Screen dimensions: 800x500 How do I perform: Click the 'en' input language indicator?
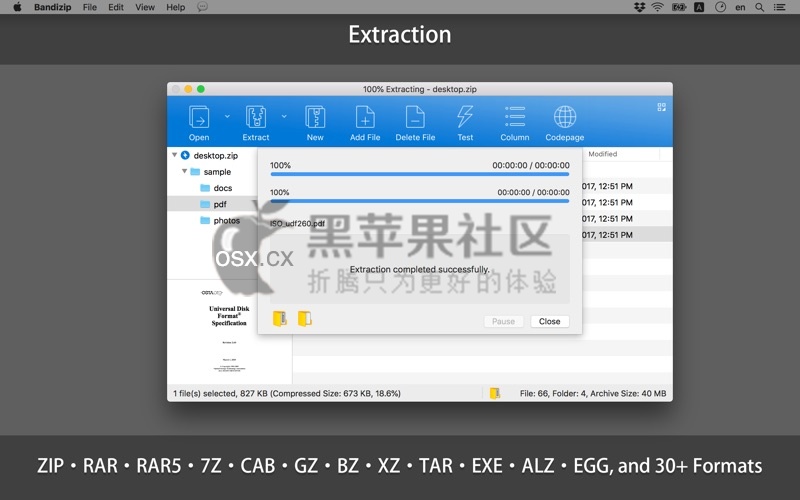click(x=740, y=7)
